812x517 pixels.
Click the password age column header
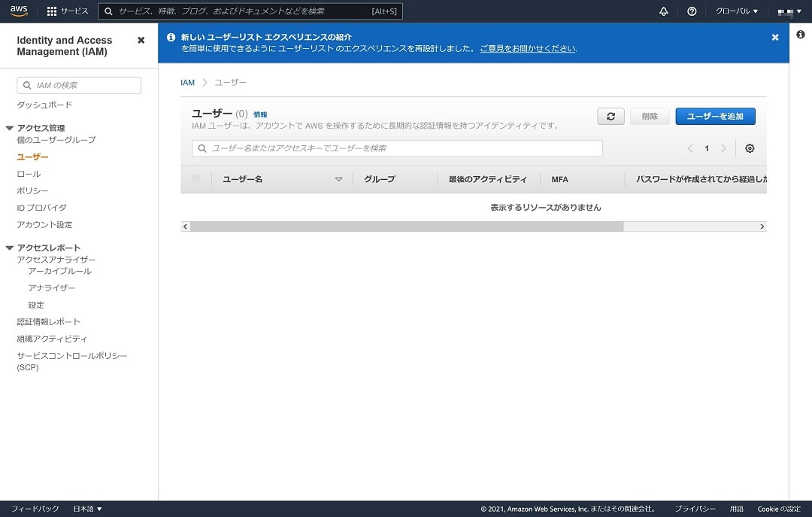pos(701,179)
